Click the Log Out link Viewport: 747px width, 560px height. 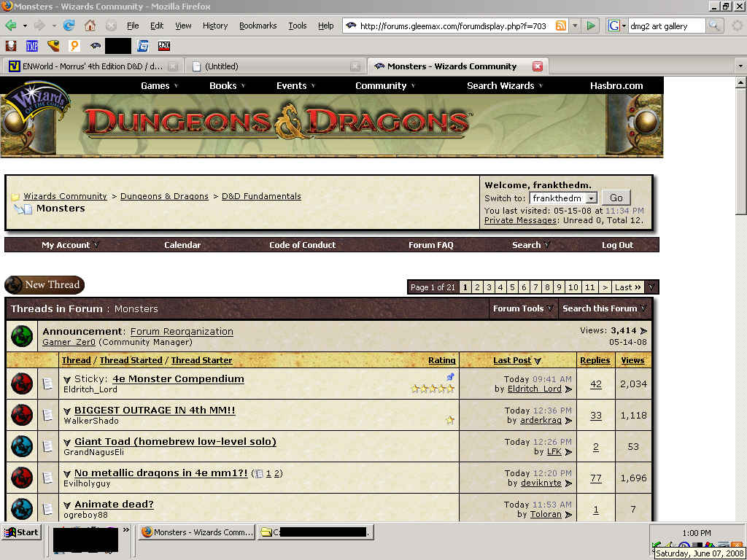tap(617, 245)
